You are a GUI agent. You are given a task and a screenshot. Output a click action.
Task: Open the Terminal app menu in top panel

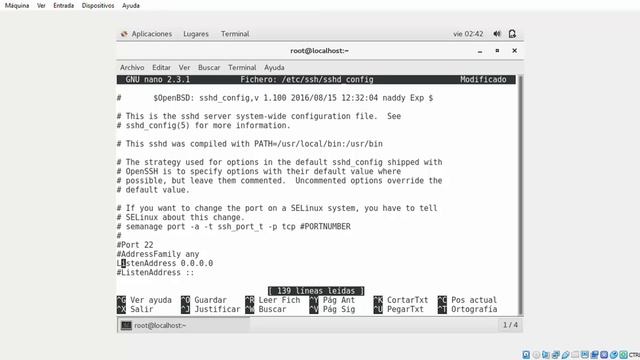[x=235, y=34]
